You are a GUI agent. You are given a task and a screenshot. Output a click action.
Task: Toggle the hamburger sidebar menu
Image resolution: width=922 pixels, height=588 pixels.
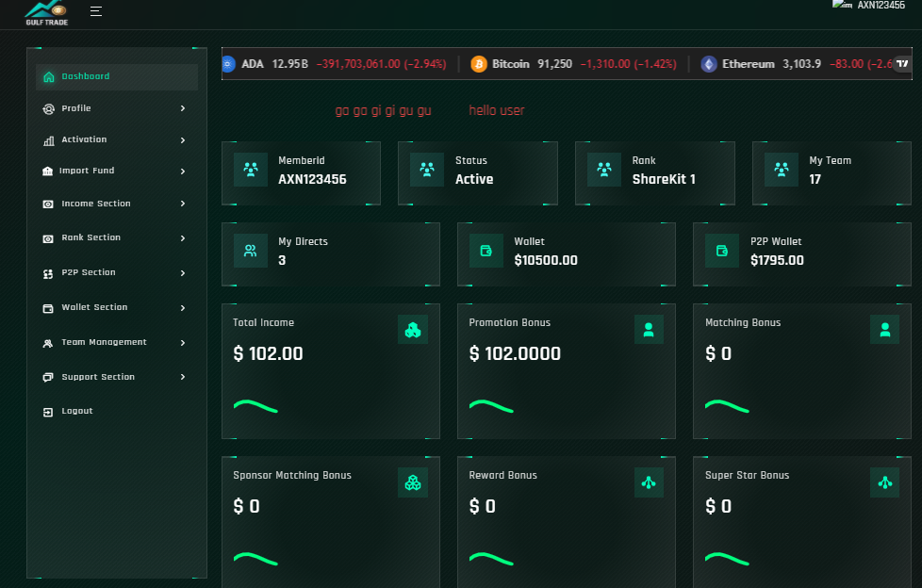pos(96,11)
